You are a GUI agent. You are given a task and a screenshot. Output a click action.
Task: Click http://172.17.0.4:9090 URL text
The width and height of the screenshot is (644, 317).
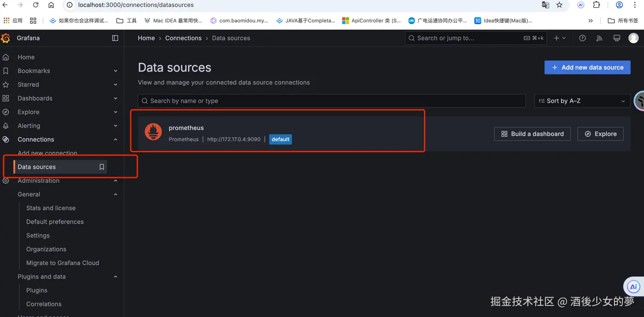point(234,139)
